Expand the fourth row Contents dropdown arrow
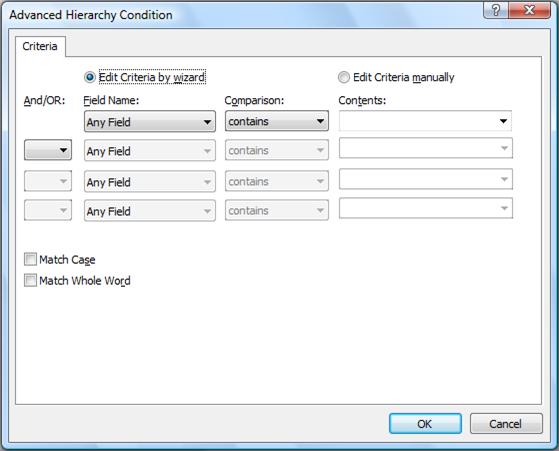Viewport: 559px width, 451px height. coord(504,208)
